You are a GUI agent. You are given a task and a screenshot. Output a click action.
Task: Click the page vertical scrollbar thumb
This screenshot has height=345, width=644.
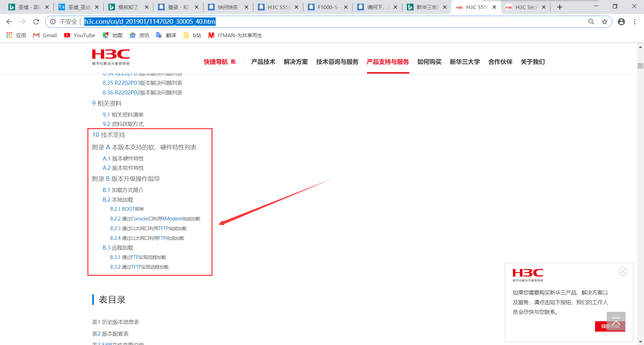(x=640, y=66)
